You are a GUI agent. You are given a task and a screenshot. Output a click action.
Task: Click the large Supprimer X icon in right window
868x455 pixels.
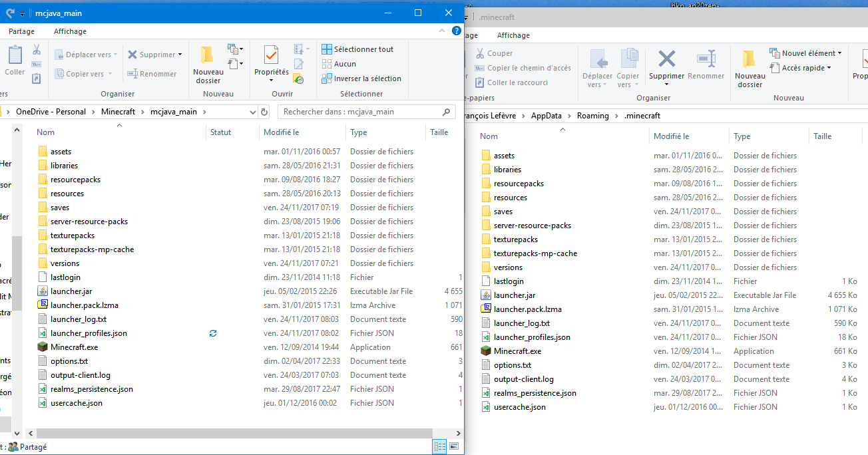[666, 59]
